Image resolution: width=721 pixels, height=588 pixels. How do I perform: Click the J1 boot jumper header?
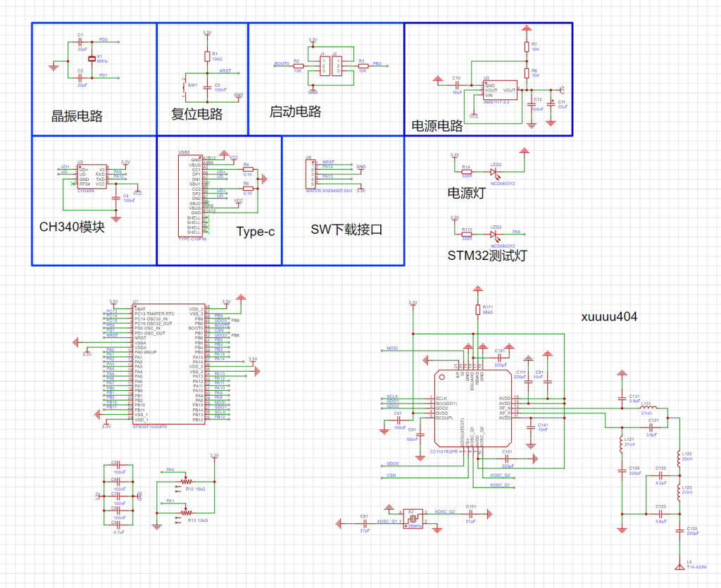click(324, 67)
